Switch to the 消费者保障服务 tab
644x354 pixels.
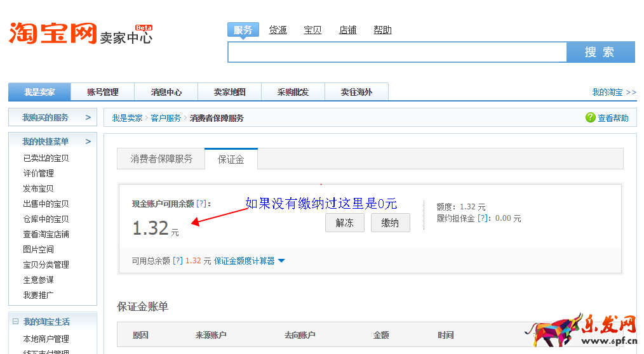coord(161,159)
